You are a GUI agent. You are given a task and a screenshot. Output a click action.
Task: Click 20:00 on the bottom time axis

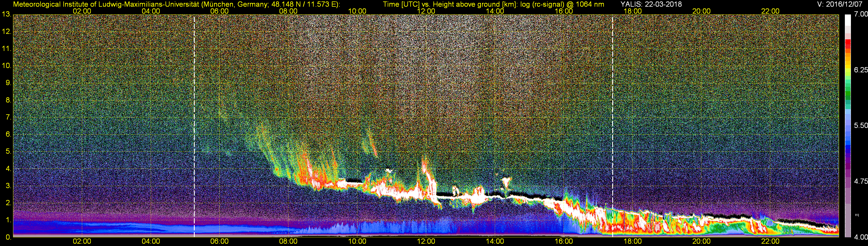click(x=702, y=242)
